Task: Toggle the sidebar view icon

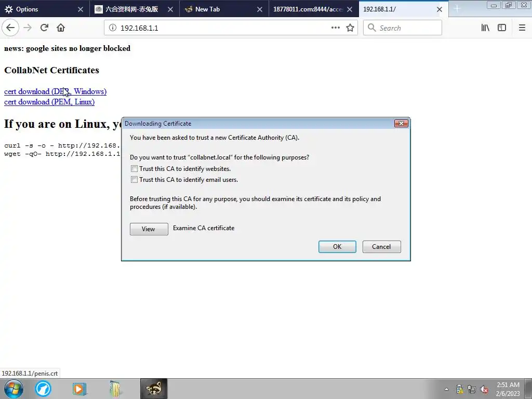Action: point(502,28)
